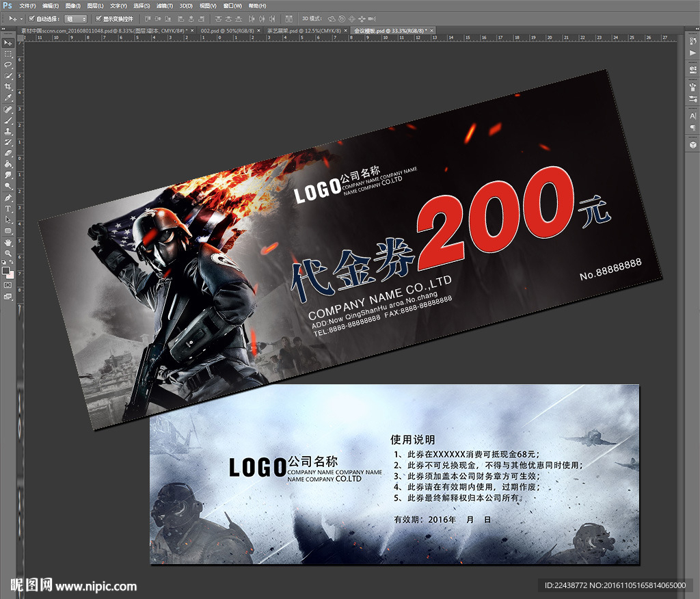Select the Move tool in the toolbox

pos(8,43)
